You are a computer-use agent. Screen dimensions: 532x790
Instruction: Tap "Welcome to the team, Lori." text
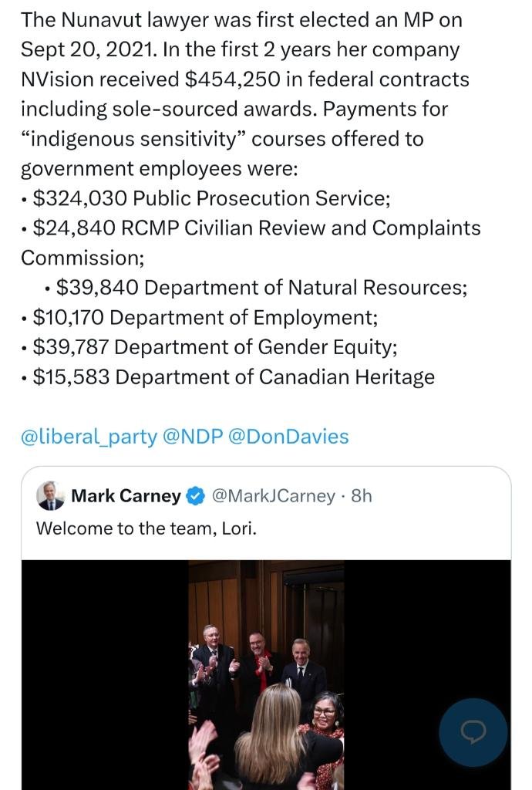(x=146, y=528)
